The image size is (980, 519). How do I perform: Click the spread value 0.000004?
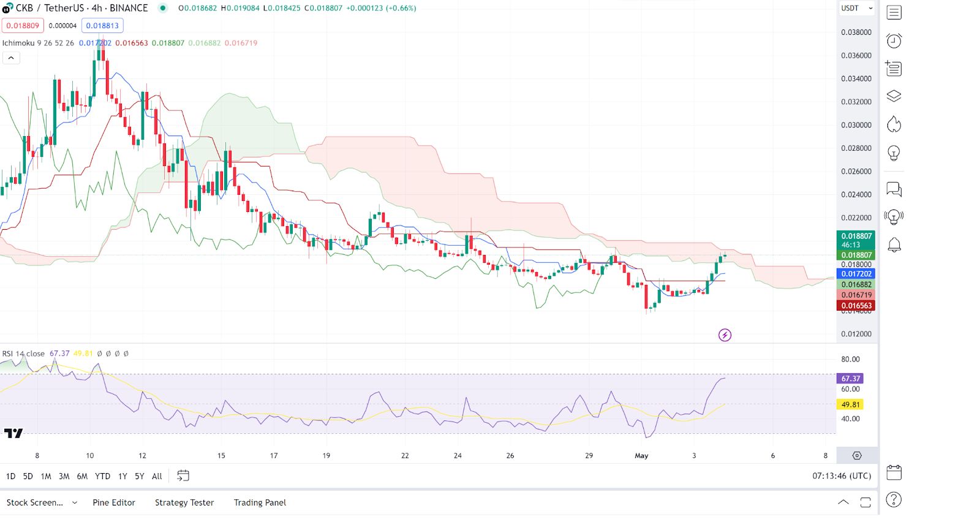click(x=62, y=26)
